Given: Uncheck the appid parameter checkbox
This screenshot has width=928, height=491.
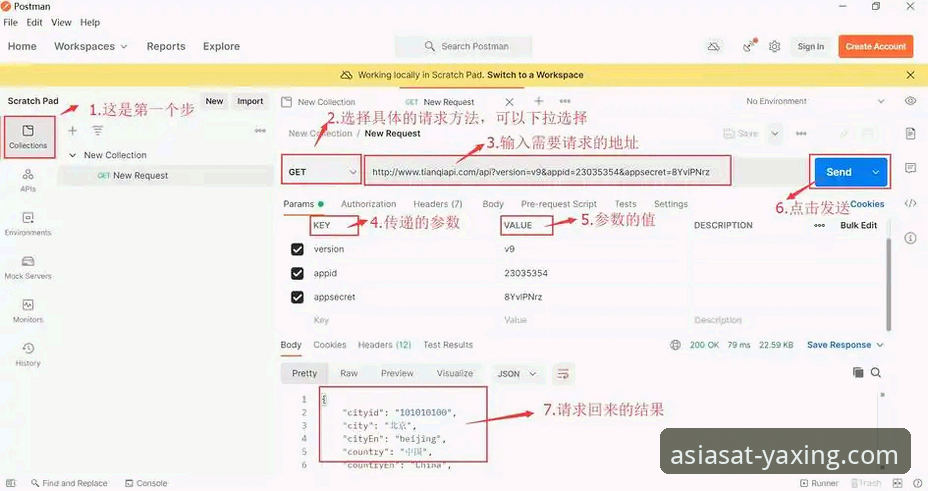Looking at the screenshot, I should [x=297, y=273].
